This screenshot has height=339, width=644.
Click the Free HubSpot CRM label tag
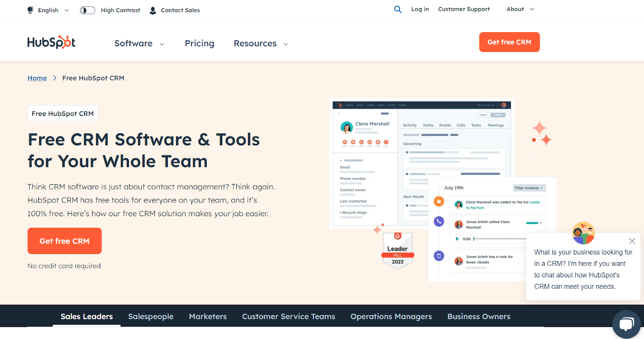[x=63, y=114]
